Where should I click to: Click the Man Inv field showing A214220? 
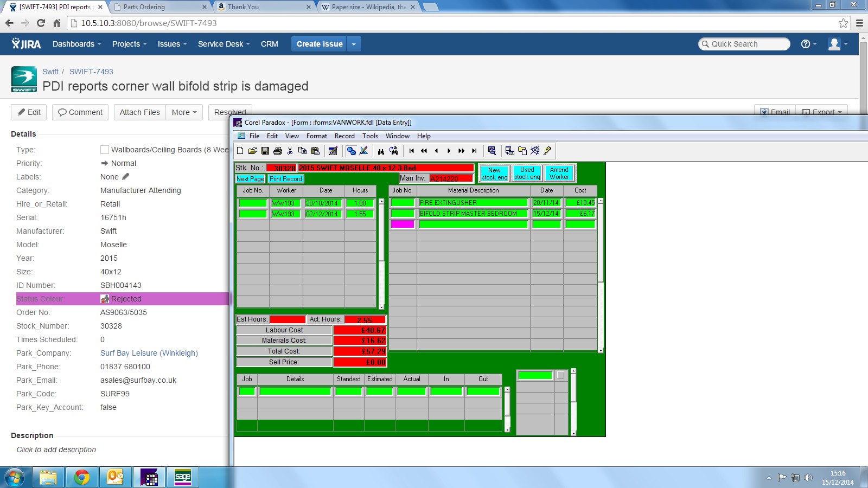[451, 178]
